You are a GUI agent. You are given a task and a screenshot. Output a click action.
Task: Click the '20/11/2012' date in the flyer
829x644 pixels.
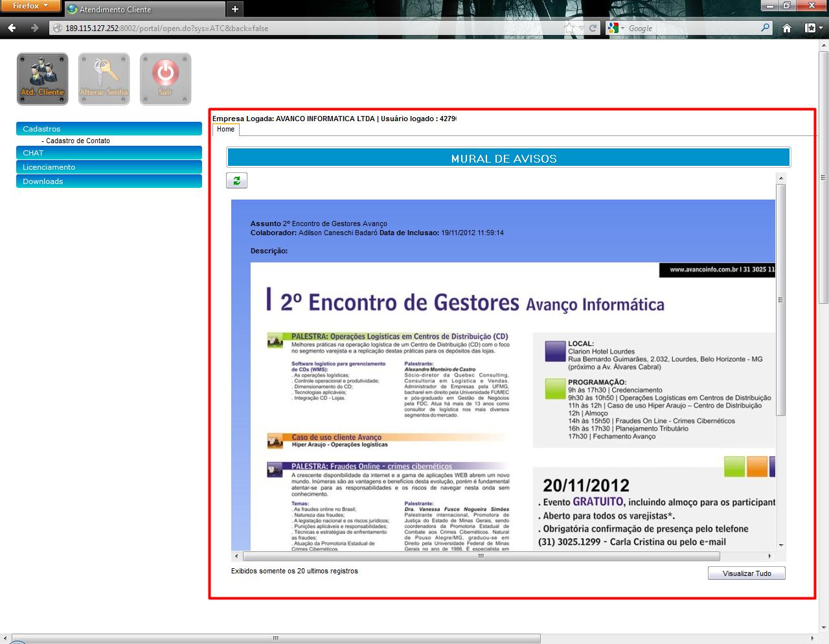pos(586,485)
